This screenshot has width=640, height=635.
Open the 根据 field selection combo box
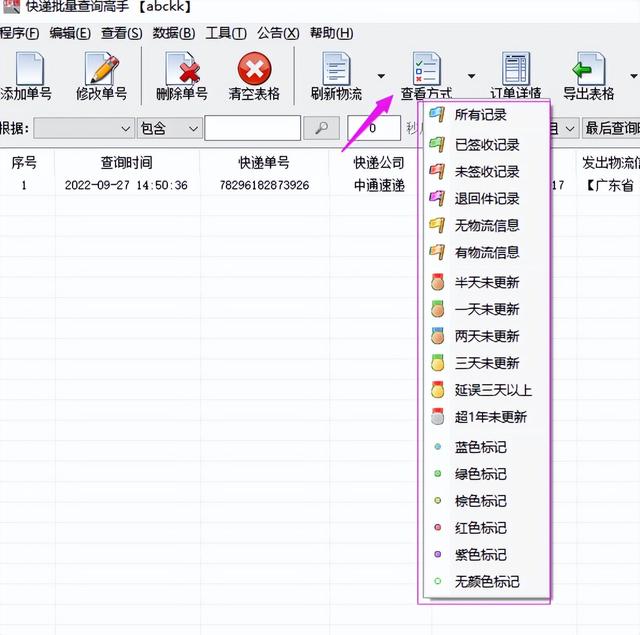[84, 128]
